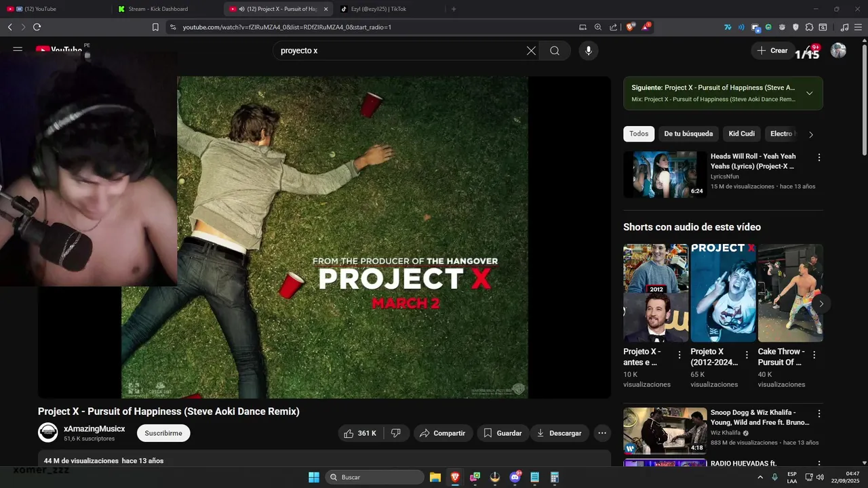Screen dimensions: 868x488
Task: Open options for Projeto X (2012-2024 short
Action: click(747, 354)
